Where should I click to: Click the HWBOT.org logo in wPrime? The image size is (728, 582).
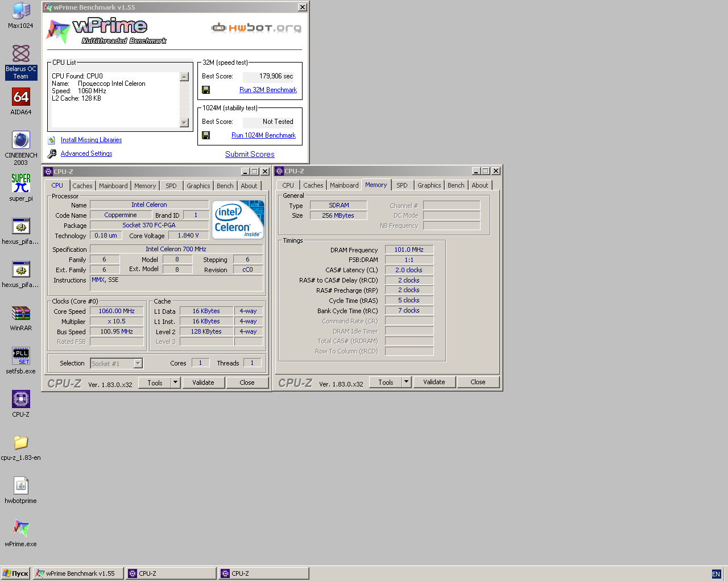click(x=256, y=27)
